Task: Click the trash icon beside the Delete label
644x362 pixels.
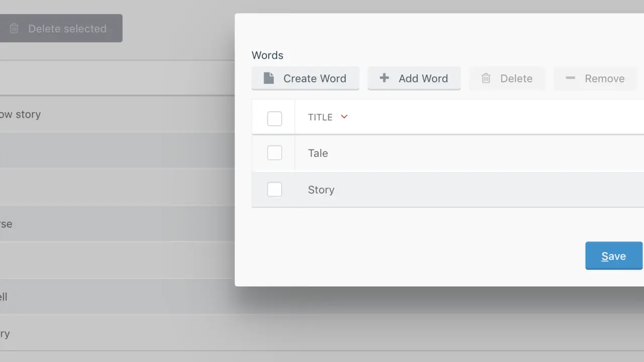Action: (486, 78)
